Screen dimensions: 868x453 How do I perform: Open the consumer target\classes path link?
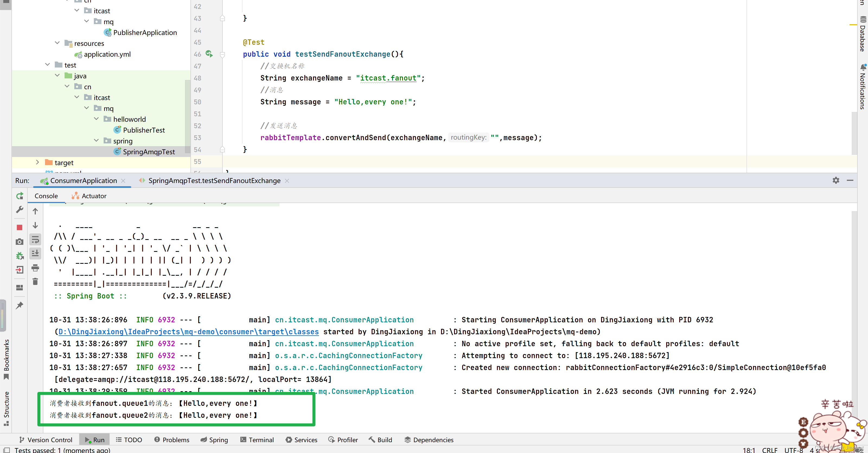188,332
